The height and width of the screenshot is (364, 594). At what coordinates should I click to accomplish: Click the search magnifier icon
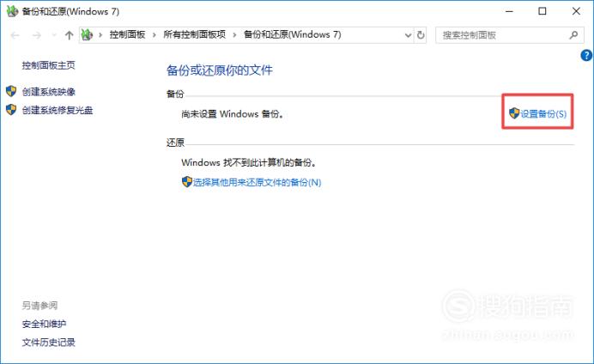click(x=573, y=35)
